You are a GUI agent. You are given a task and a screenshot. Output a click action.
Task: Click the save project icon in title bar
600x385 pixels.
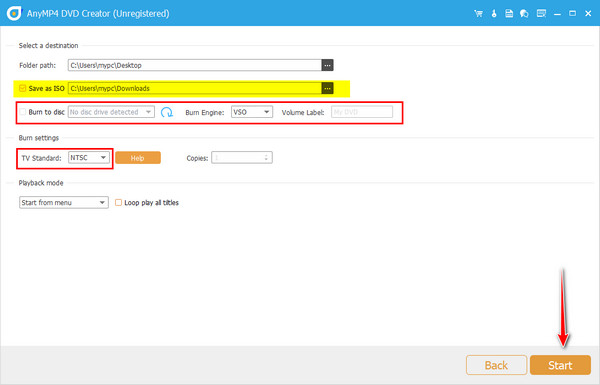(x=509, y=14)
